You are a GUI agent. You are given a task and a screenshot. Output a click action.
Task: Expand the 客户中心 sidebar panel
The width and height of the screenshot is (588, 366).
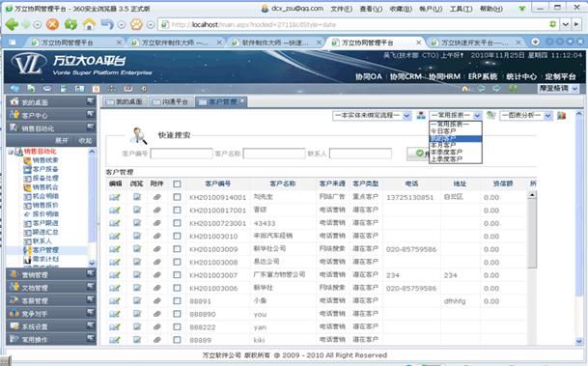coord(51,115)
